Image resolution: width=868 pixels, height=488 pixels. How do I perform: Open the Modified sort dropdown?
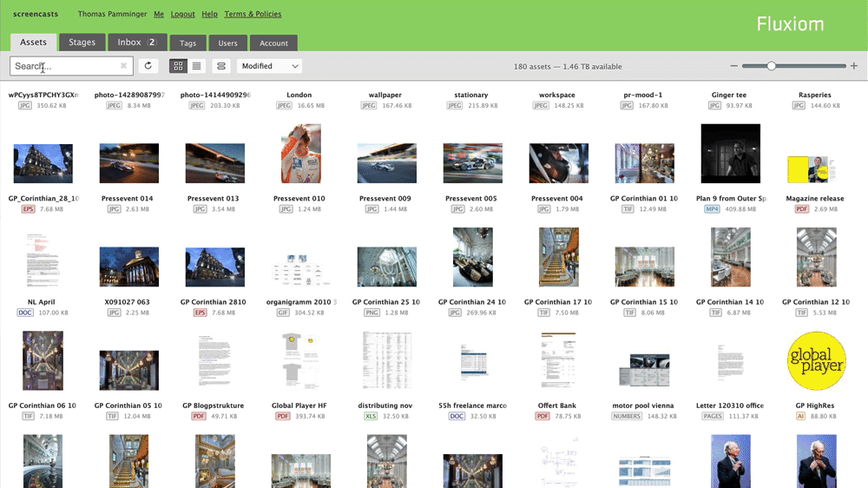pos(269,66)
